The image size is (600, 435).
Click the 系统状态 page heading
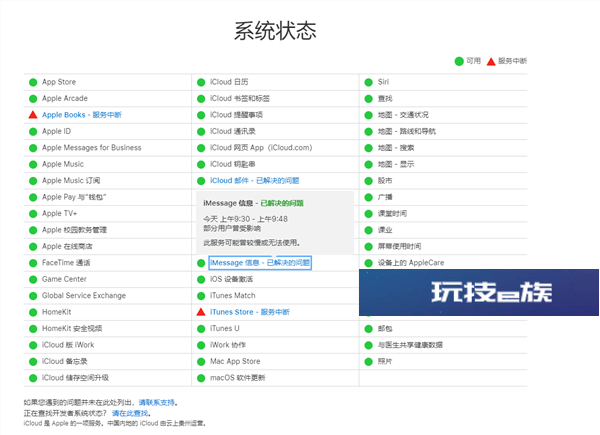point(275,31)
